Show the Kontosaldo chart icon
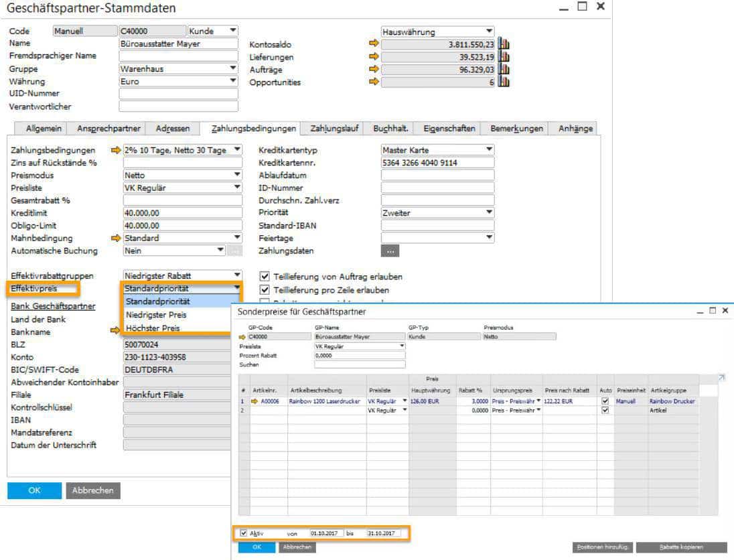This screenshot has width=734, height=560. click(504, 44)
